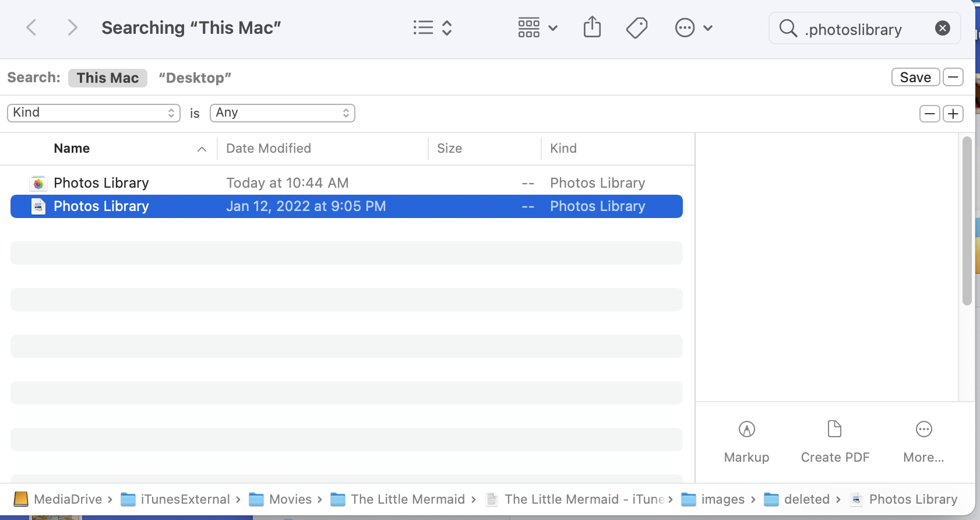Add a new search criteria row

click(x=953, y=114)
